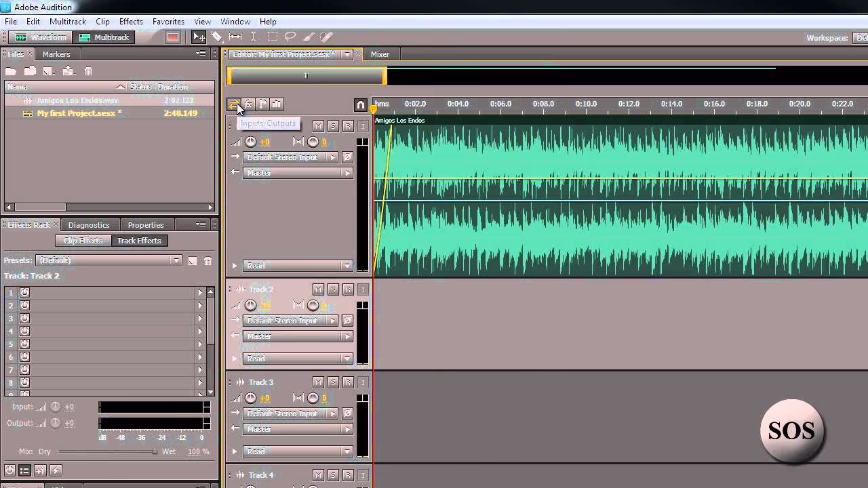Toggle polarity reverse on Track 1
Screen dimensions: 868x488
coord(347,157)
